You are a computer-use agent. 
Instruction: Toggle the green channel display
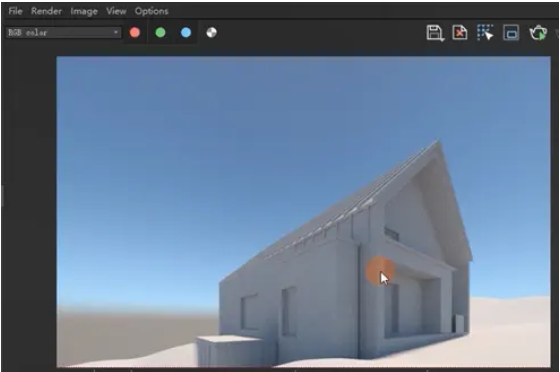point(160,32)
